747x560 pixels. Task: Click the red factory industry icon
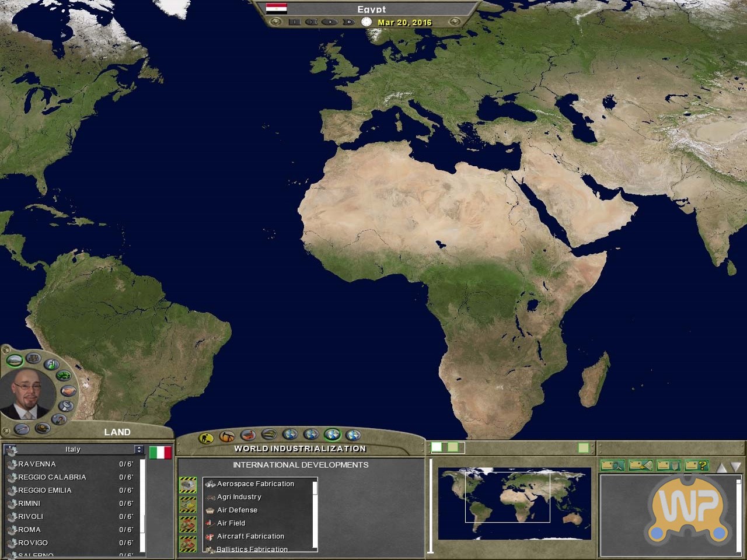(x=248, y=435)
